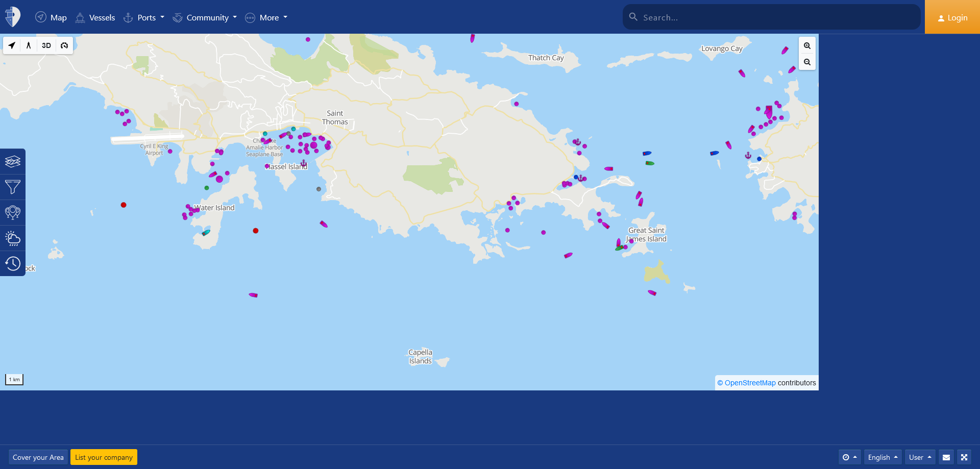The height and width of the screenshot is (469, 980).
Task: Select the gray vessel dot southeast of Hassel Island
Action: point(318,189)
